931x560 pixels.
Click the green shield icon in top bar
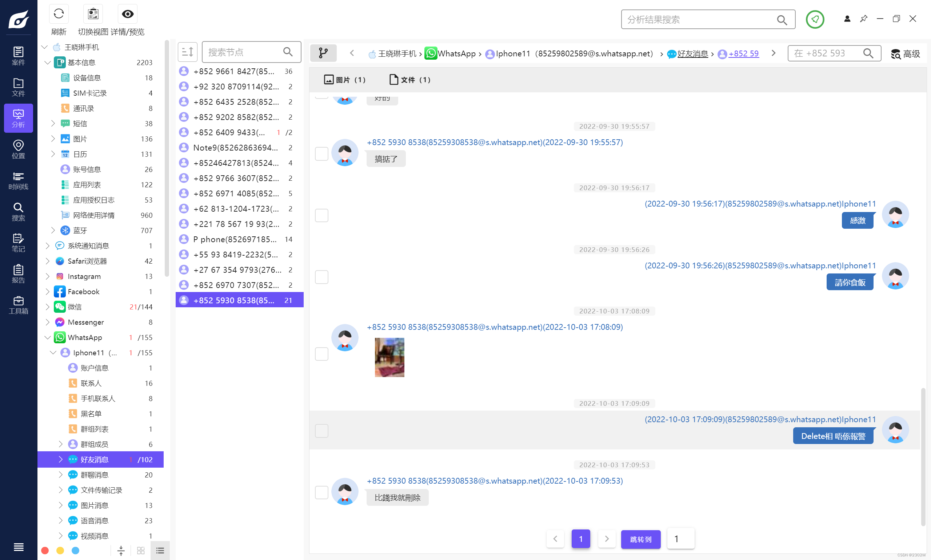click(x=814, y=19)
